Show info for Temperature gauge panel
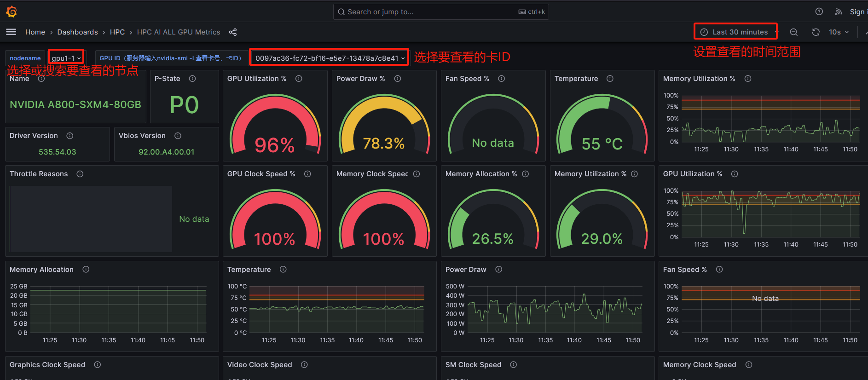Viewport: 868px width, 380px height. tap(610, 79)
